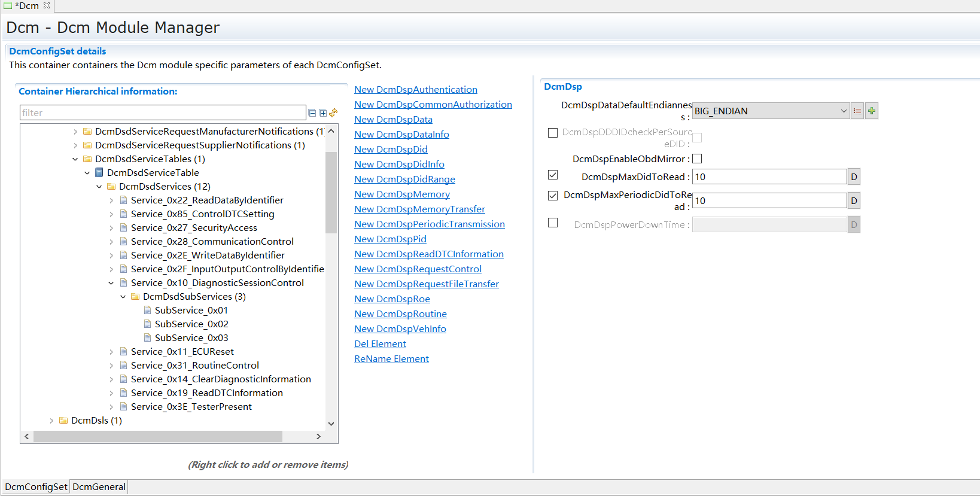
Task: Click the green plus icon beside BIG_ENDIAN
Action: coord(872,111)
